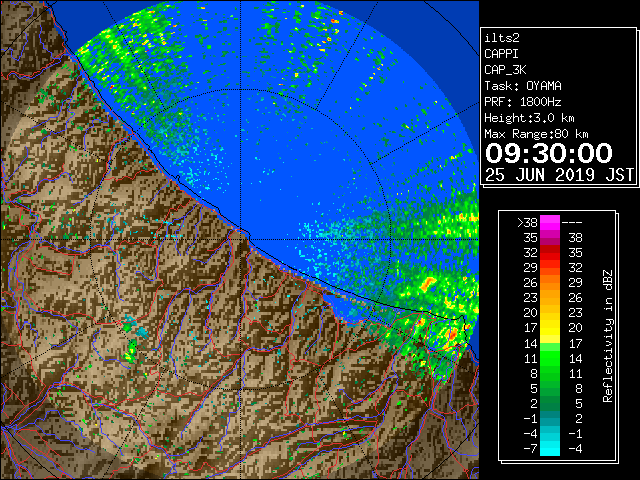
Task: Click the 09:30:00 timestamp
Action: click(x=549, y=153)
